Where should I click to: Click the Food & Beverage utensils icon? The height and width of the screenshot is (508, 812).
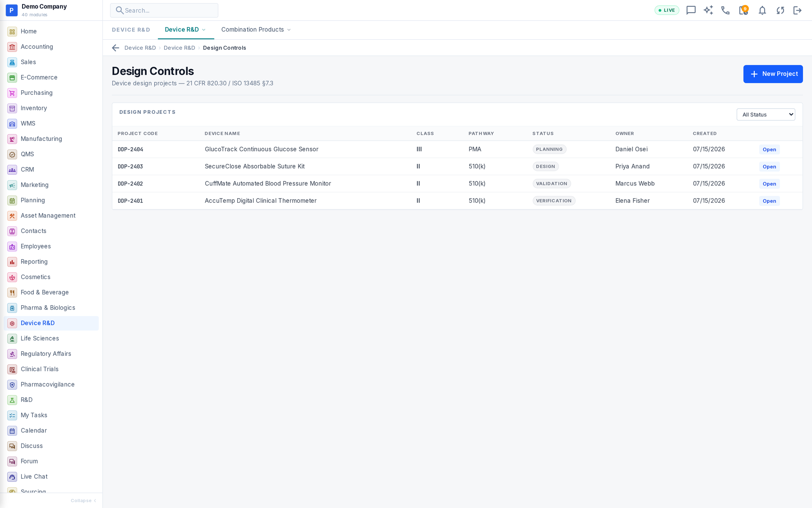point(12,293)
